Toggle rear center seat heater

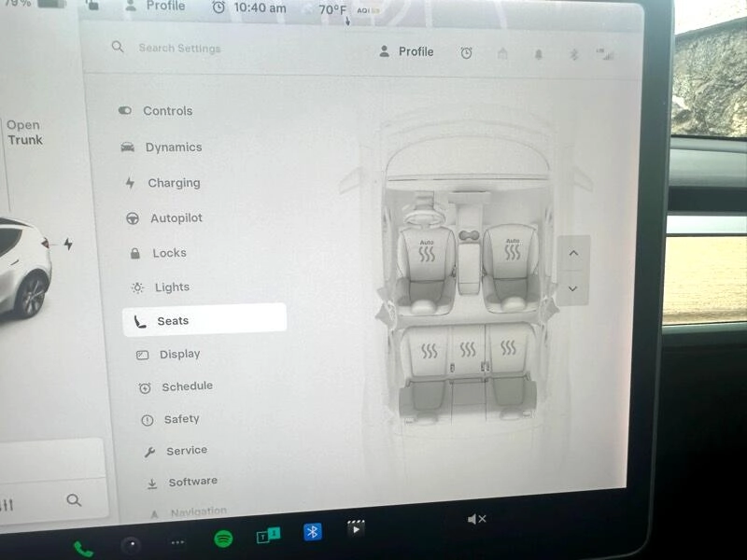pos(468,349)
